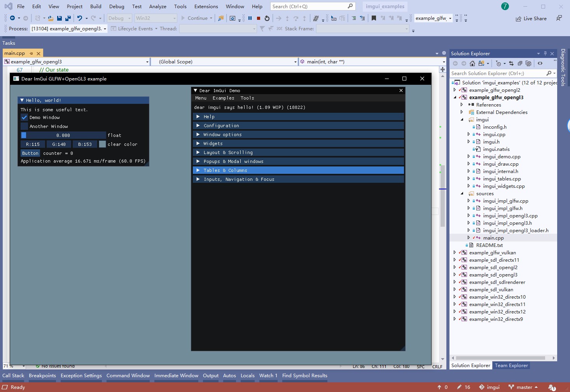Toggle the Demo Window checkbox

click(24, 117)
